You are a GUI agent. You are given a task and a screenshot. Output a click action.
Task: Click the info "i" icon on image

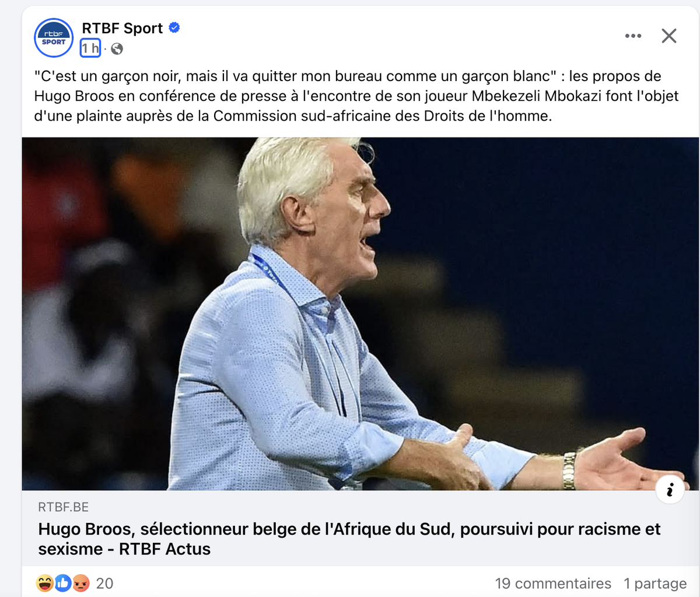click(670, 490)
